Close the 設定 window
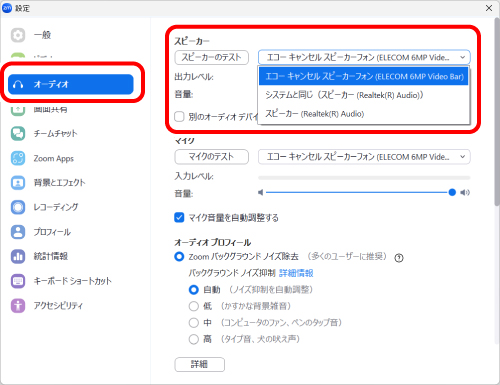This screenshot has height=385, width=500. coord(489,8)
